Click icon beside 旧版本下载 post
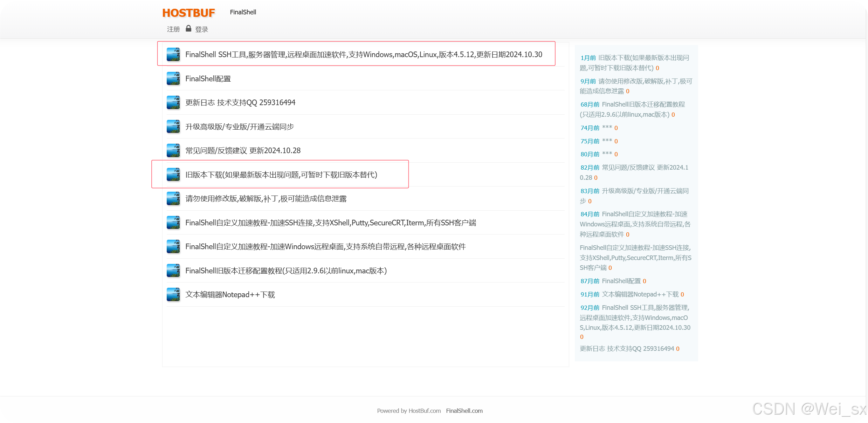Screen dimensions: 868x423 173,175
